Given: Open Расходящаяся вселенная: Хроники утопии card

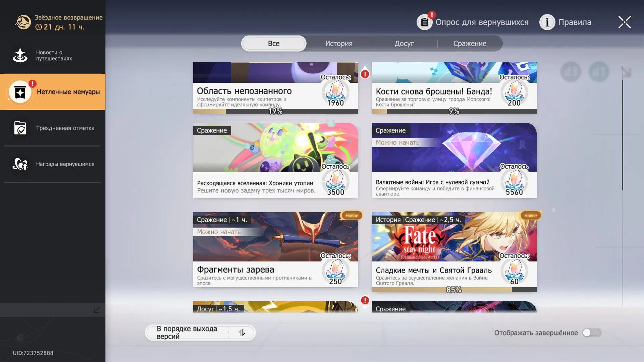Looking at the screenshot, I should 275,161.
